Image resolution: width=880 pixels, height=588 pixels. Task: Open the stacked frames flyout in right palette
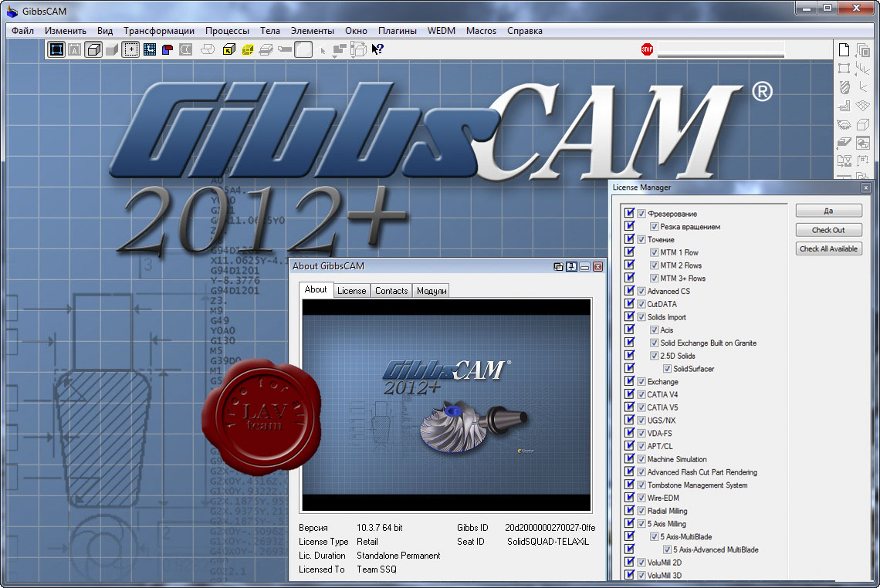[863, 50]
